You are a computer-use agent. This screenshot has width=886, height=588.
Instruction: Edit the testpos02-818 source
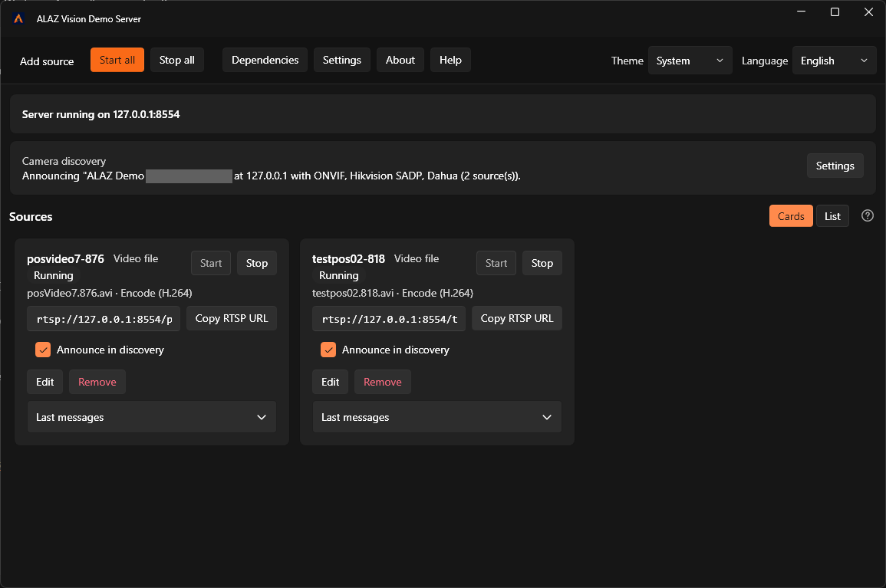coord(330,382)
